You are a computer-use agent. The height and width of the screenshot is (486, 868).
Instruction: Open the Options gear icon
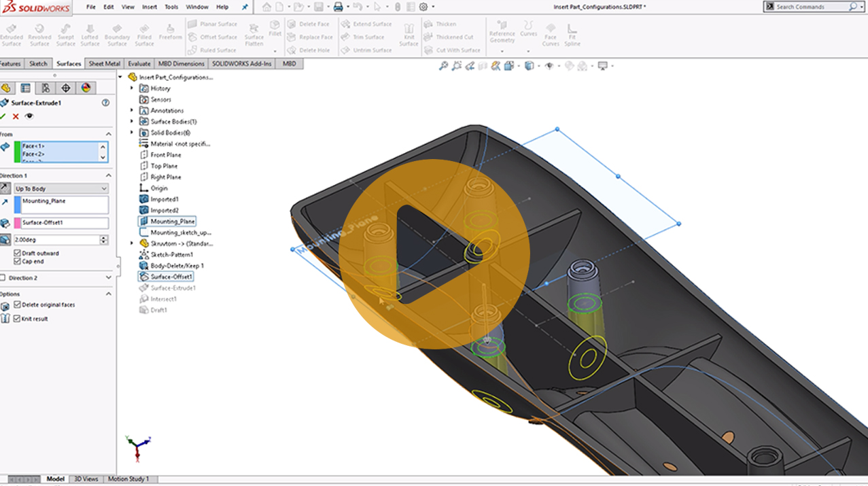pos(423,7)
